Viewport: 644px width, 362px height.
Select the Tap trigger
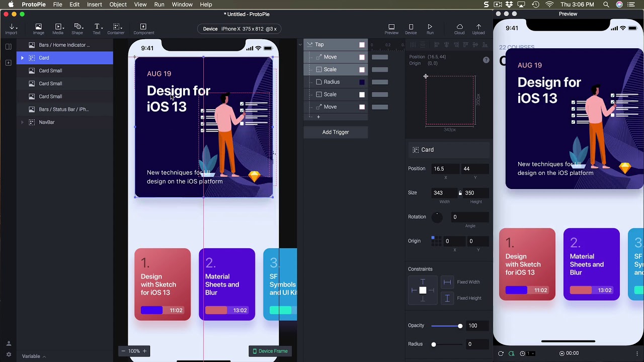pos(336,44)
